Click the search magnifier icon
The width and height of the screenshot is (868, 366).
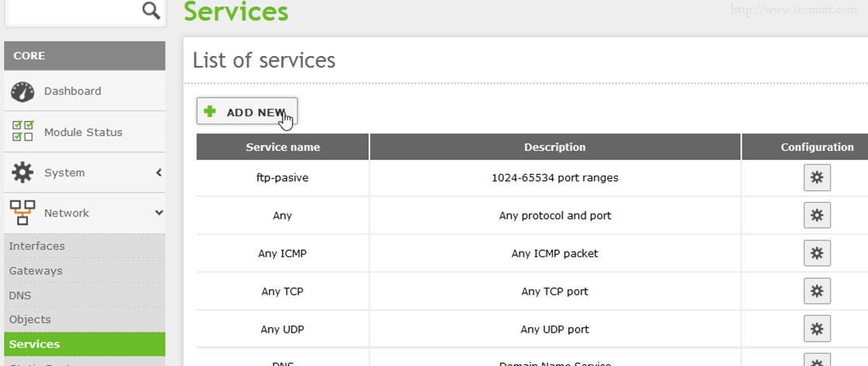point(151,11)
